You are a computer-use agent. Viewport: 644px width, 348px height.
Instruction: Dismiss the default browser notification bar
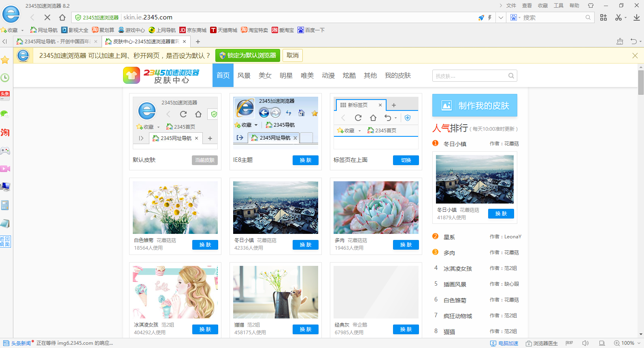pos(635,55)
